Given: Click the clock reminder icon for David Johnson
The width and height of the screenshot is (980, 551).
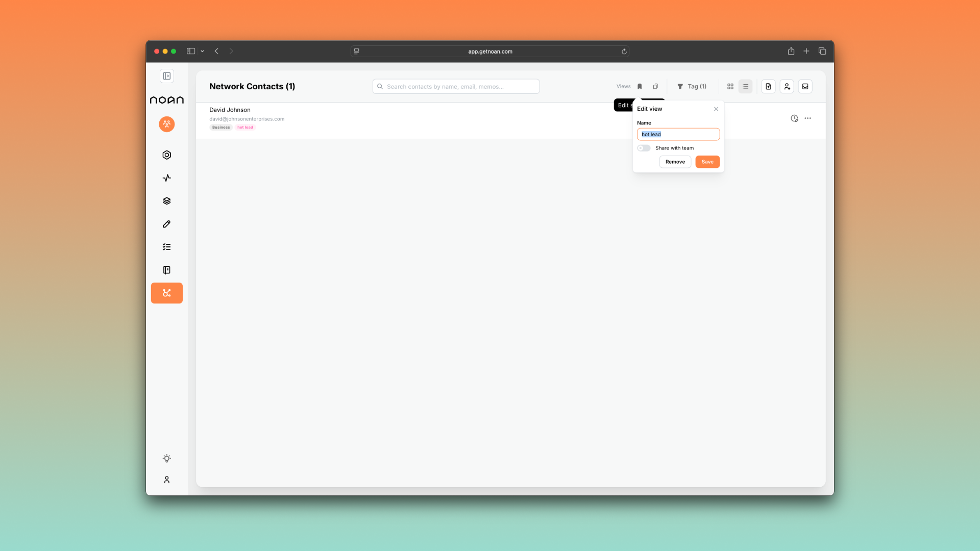Looking at the screenshot, I should pos(794,118).
